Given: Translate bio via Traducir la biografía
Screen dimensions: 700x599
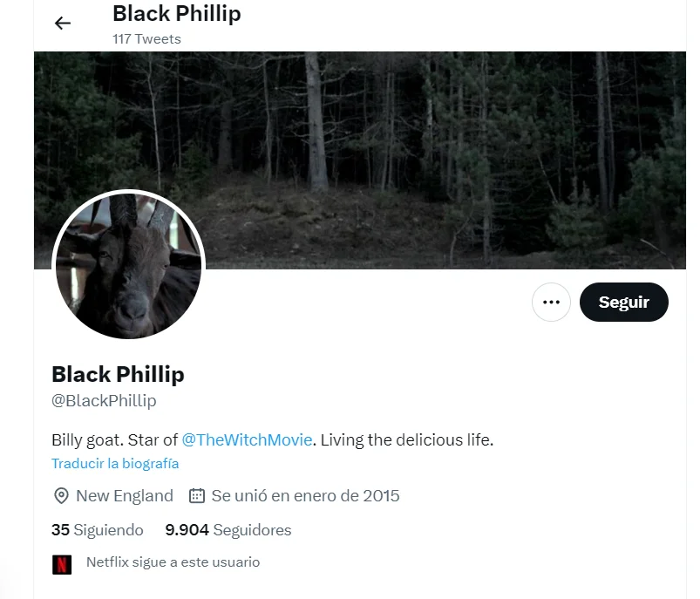Looking at the screenshot, I should point(115,464).
